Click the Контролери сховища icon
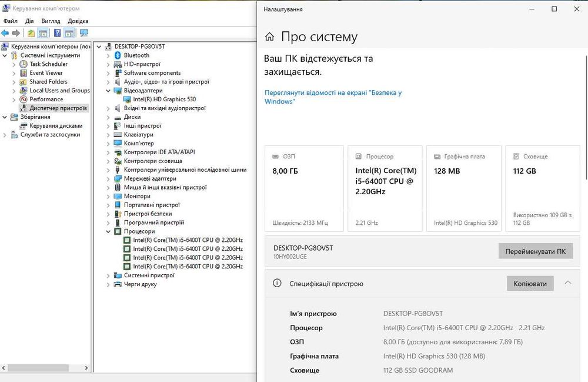The height and width of the screenshot is (382, 588). click(118, 161)
